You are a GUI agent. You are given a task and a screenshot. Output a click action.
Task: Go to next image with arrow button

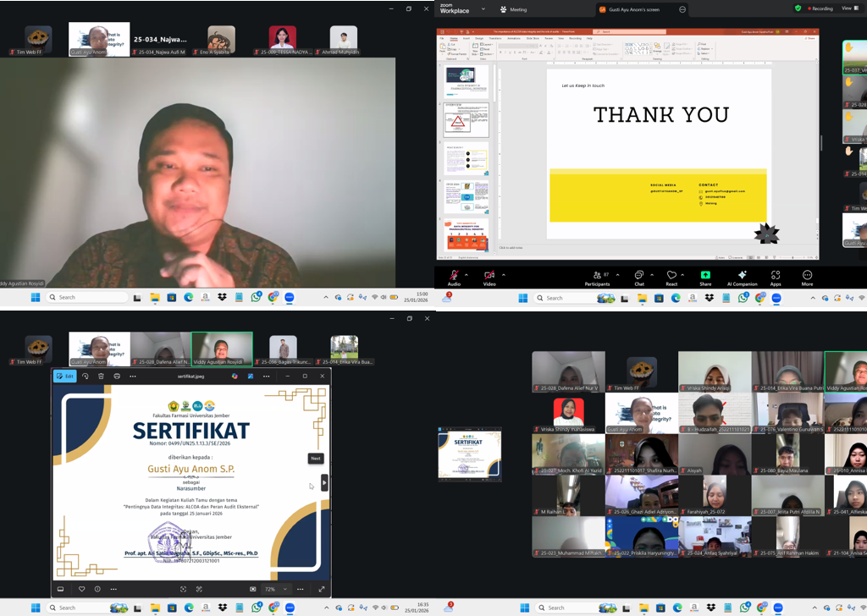point(324,483)
